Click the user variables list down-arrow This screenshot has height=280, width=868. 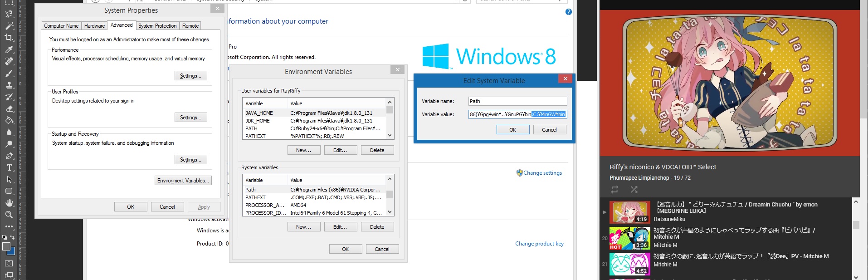coord(390,135)
